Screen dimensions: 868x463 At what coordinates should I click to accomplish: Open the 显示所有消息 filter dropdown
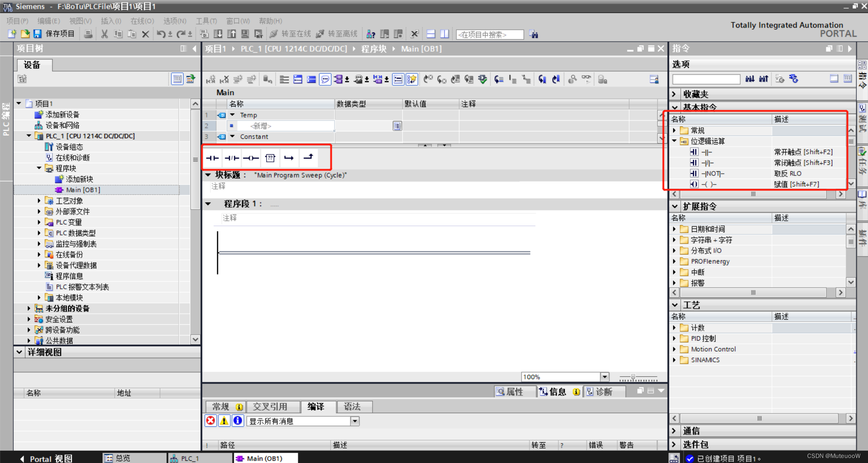355,421
